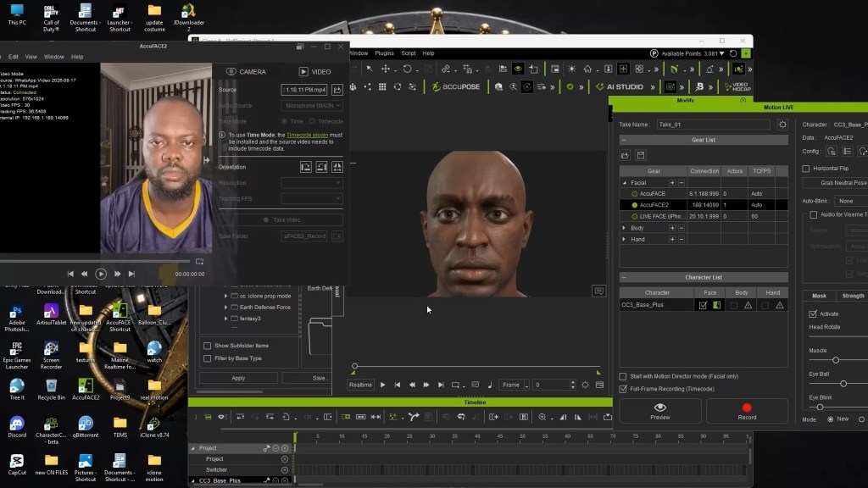Open Discord desktop icon

pos(17,427)
